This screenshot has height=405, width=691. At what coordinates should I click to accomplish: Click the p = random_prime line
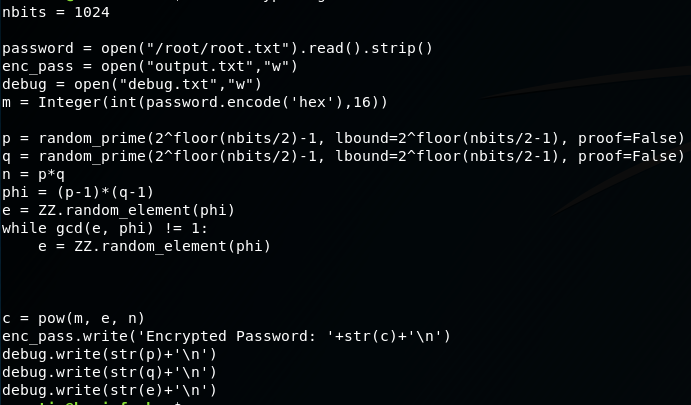343,138
